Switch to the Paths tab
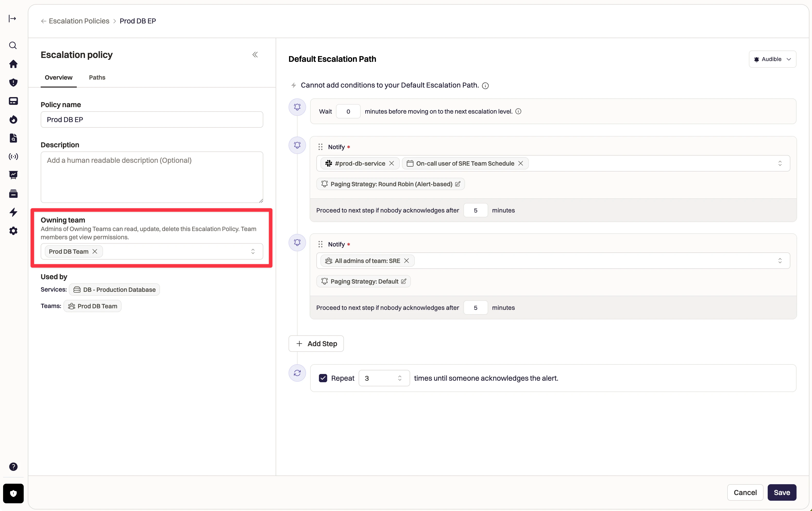This screenshot has height=511, width=812. (97, 78)
